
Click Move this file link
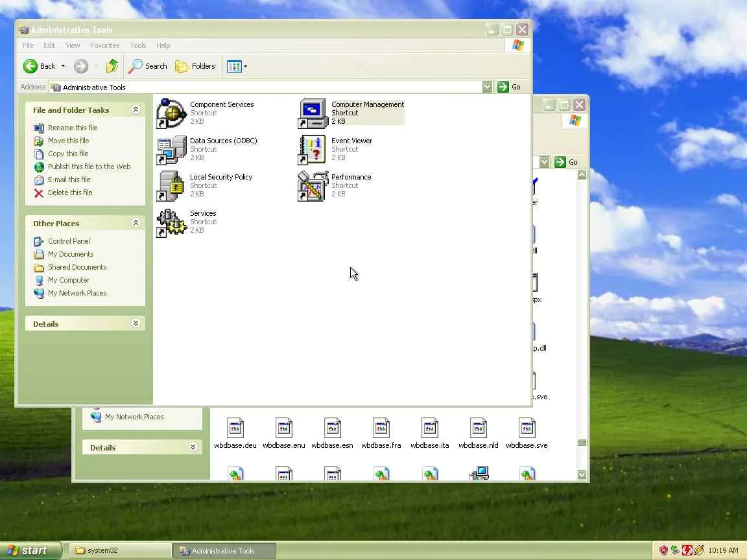click(x=68, y=141)
